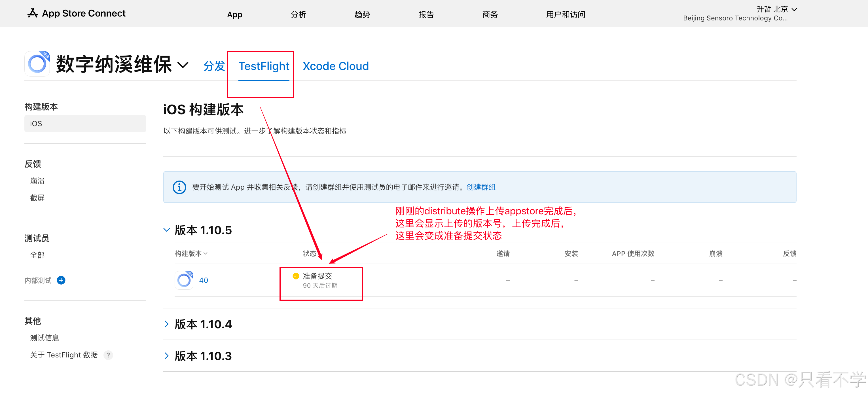
Task: Click the APP 使用次数 column header
Action: click(x=633, y=253)
